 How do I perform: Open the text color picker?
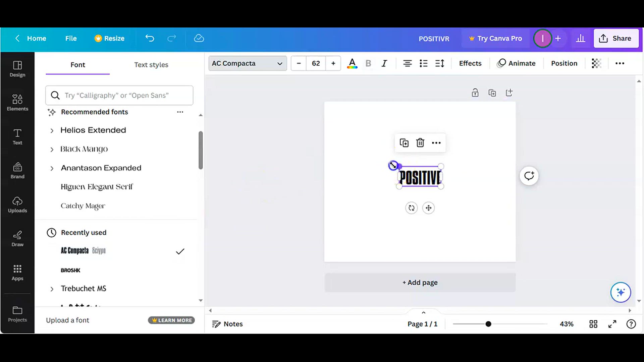click(x=352, y=63)
